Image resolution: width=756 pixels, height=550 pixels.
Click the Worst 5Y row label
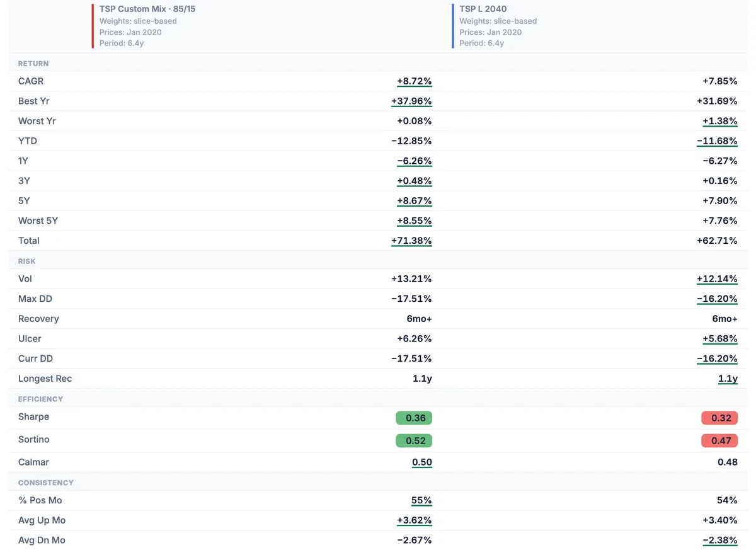click(x=38, y=221)
